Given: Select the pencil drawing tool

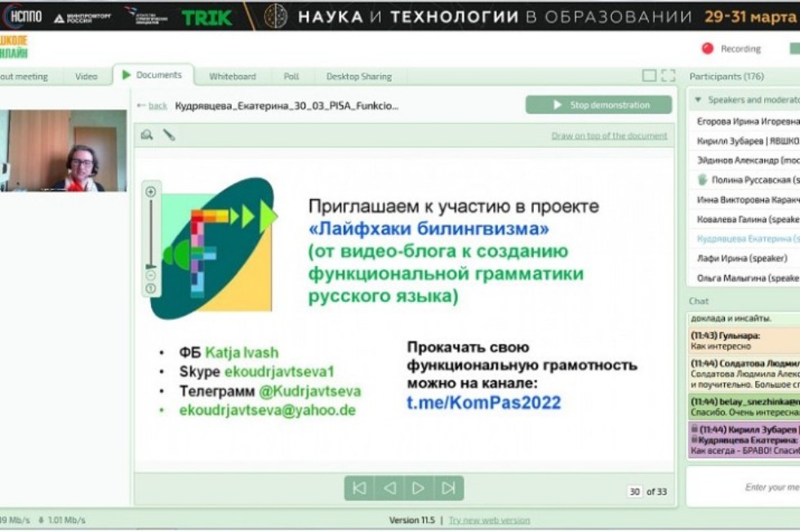Looking at the screenshot, I should click(x=169, y=135).
